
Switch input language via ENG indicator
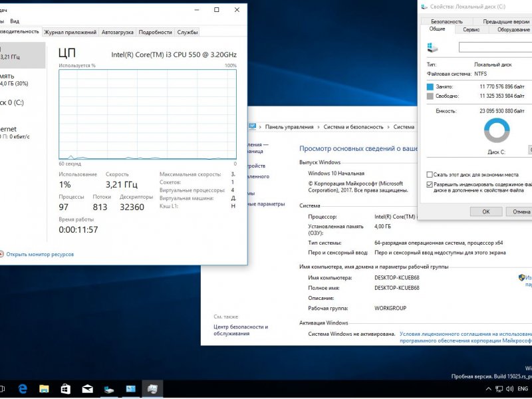(523, 389)
